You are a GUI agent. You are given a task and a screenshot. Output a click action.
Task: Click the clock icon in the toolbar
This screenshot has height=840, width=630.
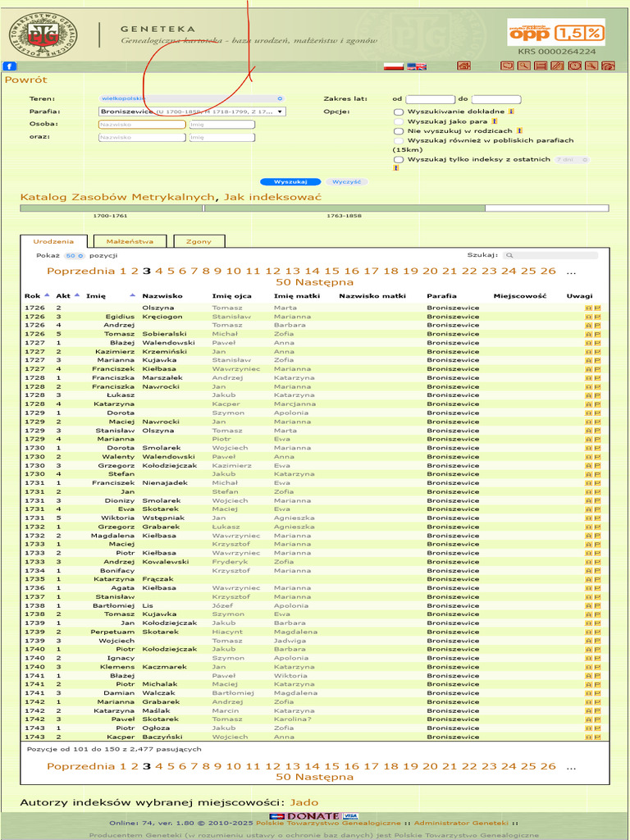pos(574,66)
